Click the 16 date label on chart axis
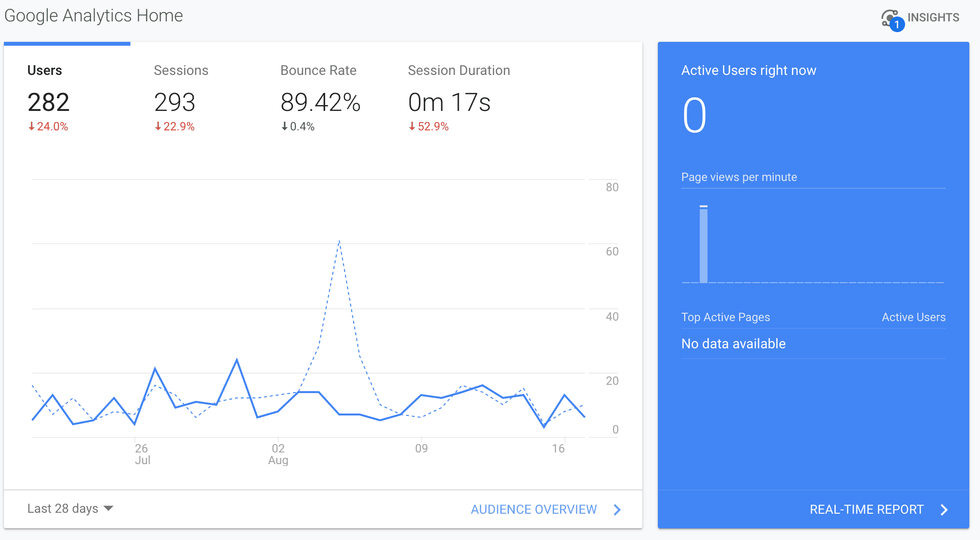This screenshot has height=540, width=980. pos(558,448)
